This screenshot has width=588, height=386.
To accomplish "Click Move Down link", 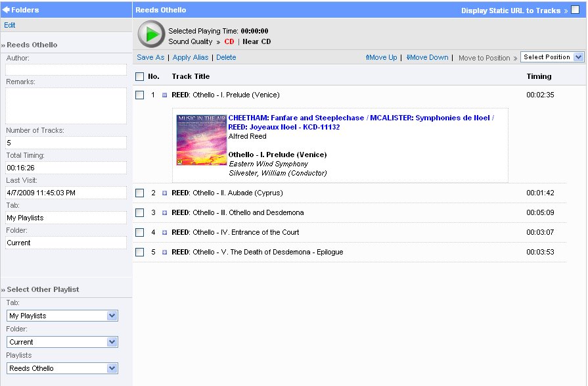I will [x=427, y=57].
